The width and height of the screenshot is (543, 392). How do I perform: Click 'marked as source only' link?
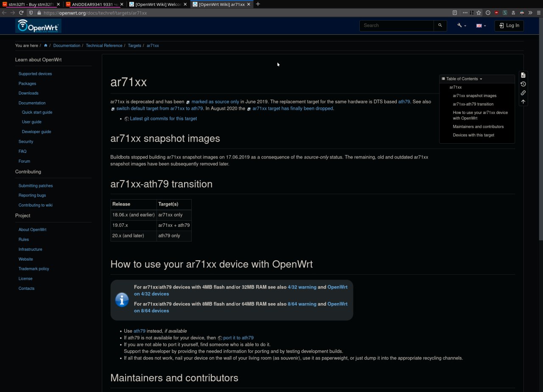(215, 102)
